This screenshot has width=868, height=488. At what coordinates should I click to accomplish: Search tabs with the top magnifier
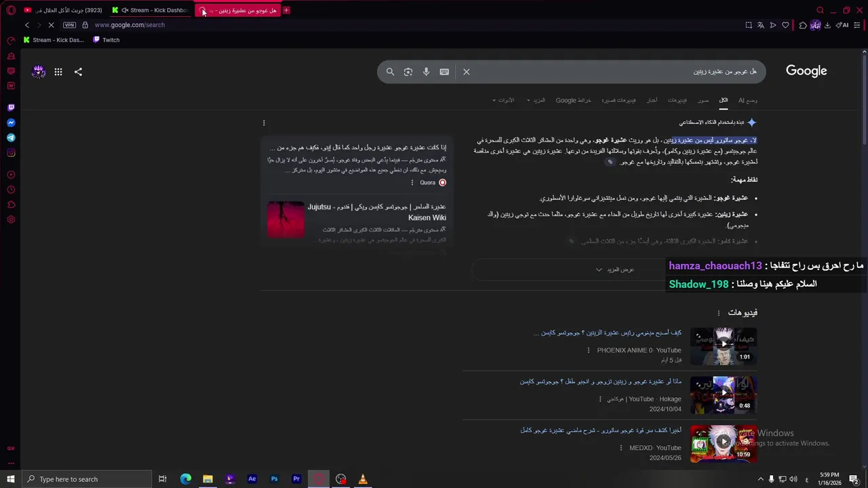coord(820,10)
